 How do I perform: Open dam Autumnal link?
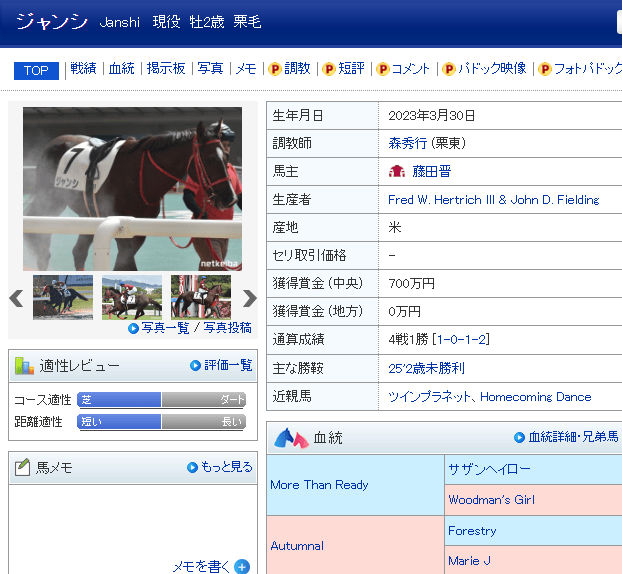297,546
